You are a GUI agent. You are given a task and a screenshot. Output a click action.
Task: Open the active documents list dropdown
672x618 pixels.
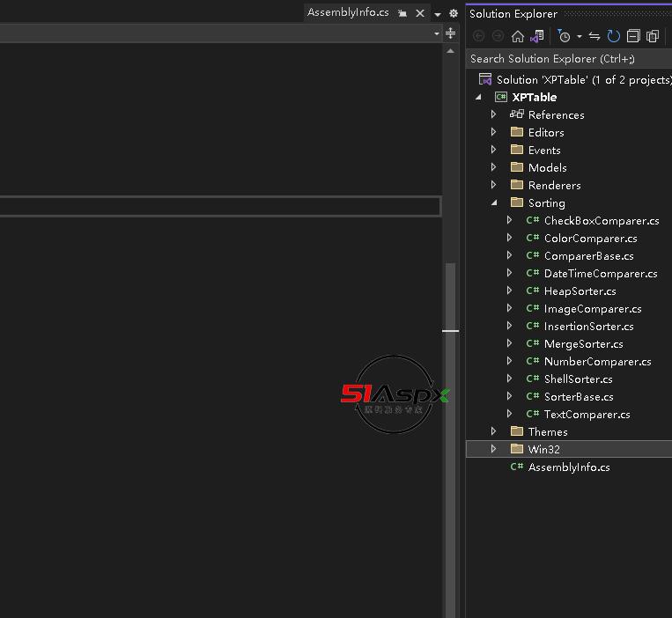[x=438, y=14]
